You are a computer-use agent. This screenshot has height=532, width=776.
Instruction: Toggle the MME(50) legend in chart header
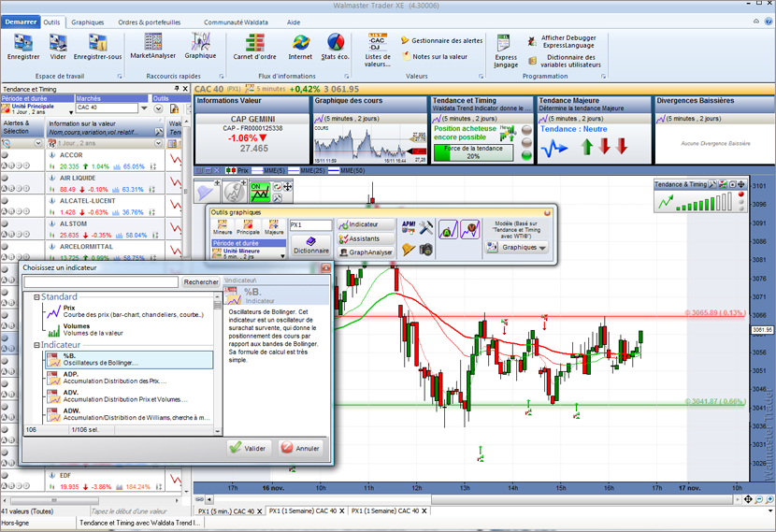tap(347, 170)
